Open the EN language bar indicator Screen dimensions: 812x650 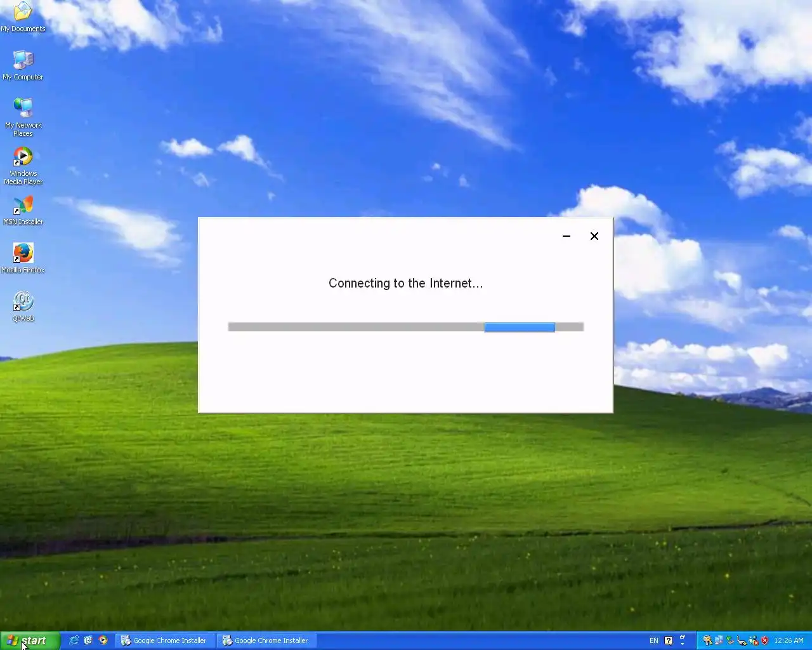654,640
